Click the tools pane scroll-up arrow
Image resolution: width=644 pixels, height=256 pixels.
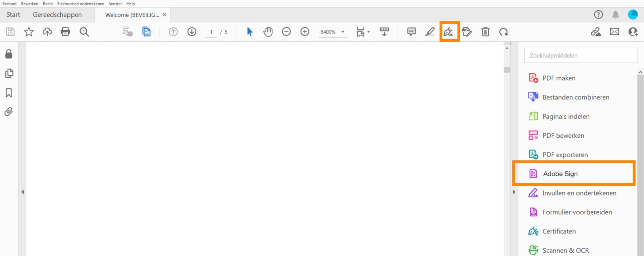point(640,72)
